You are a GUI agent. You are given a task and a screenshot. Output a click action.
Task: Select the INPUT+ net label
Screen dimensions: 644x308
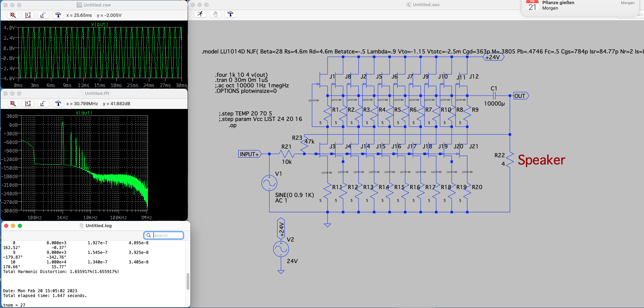pos(250,154)
